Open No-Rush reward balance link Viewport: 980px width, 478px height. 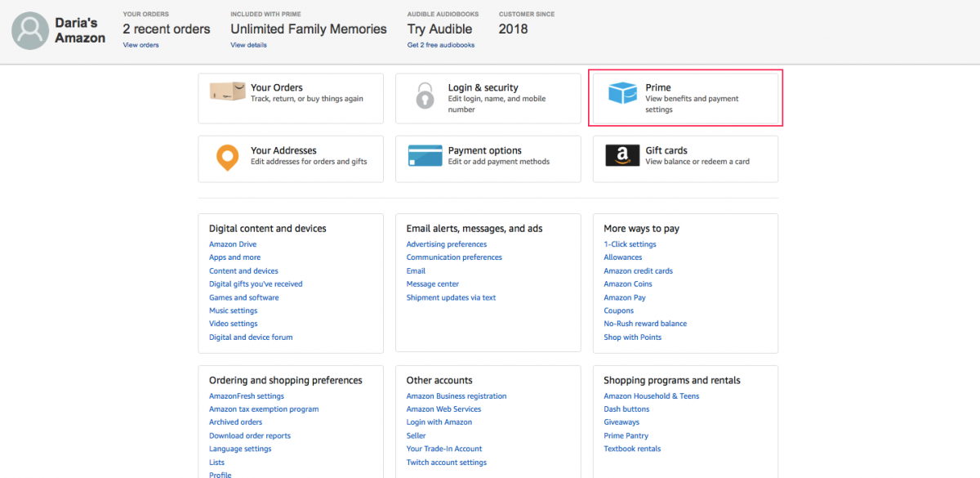645,324
